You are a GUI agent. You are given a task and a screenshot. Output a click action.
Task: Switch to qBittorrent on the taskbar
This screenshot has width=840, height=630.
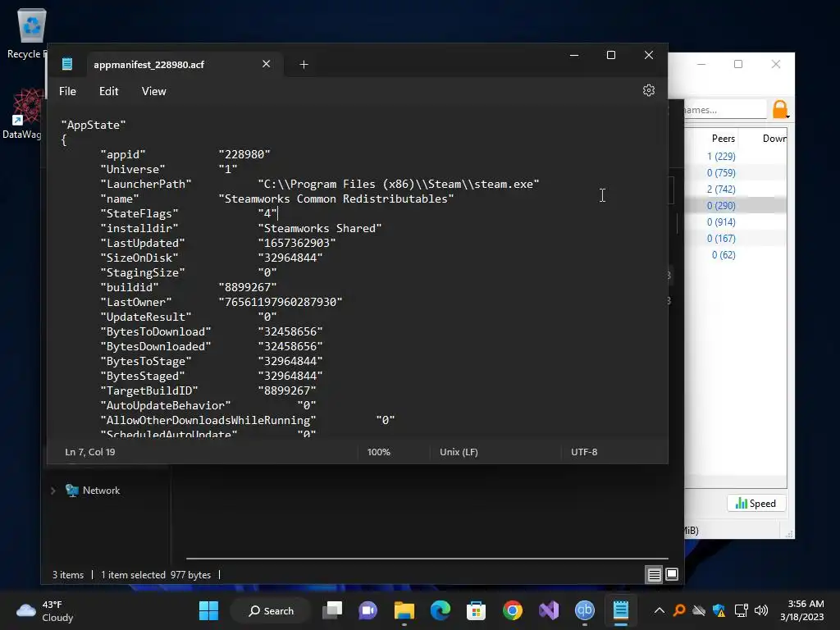(x=584, y=610)
